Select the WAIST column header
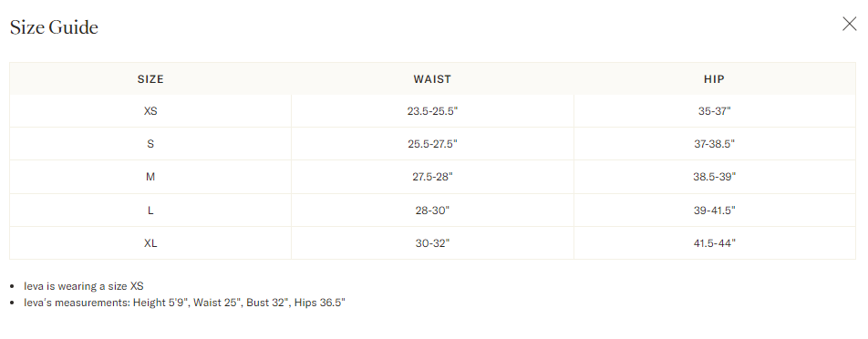Viewport: 868px width, 339px height. [x=432, y=79]
